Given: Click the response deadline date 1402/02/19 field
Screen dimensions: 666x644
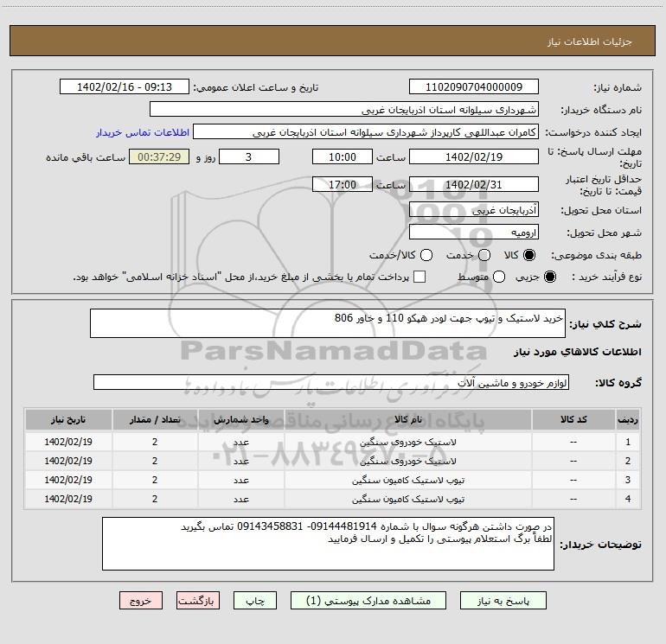Looking at the screenshot, I should [474, 156].
